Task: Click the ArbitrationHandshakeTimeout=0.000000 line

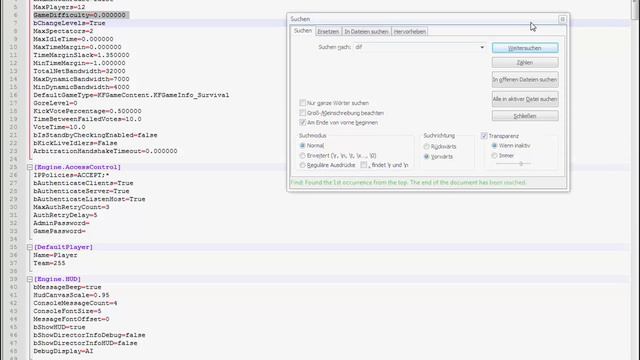Action: coord(105,151)
